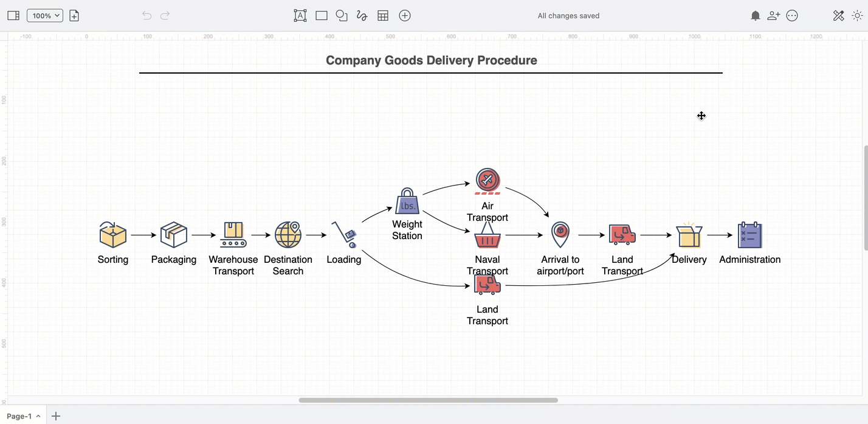Select the text tool
The width and height of the screenshot is (868, 424).
click(x=300, y=16)
